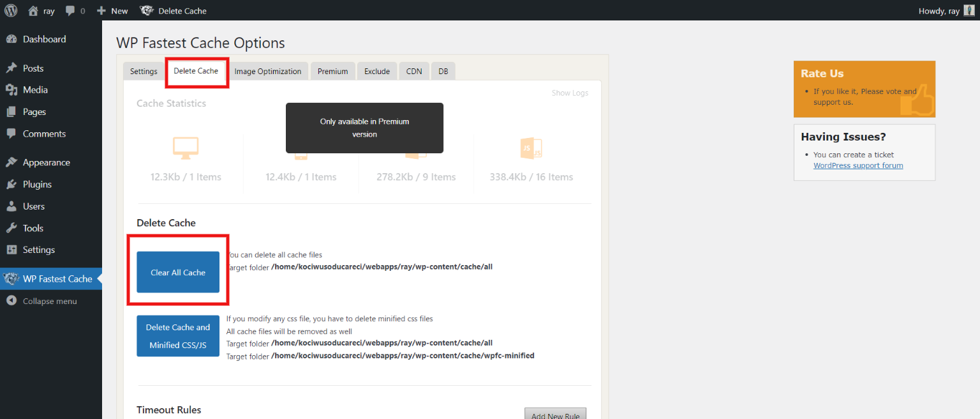Open the Premium tab

(x=332, y=71)
